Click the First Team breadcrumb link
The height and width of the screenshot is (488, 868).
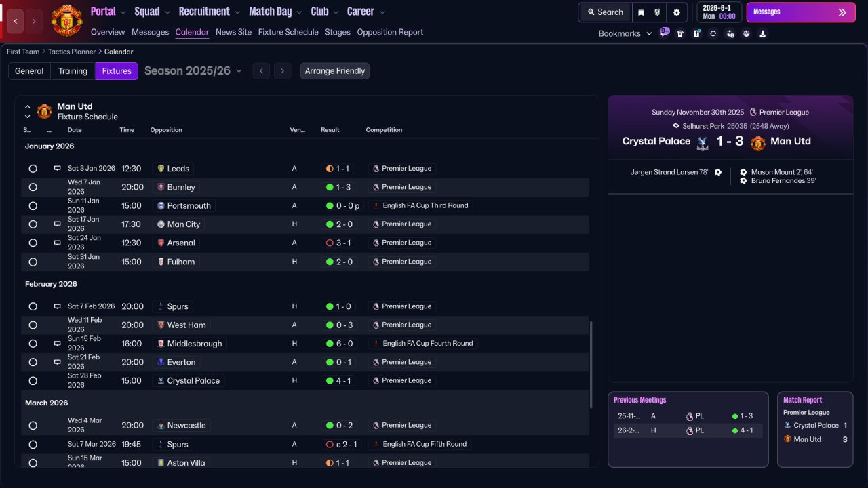point(23,52)
